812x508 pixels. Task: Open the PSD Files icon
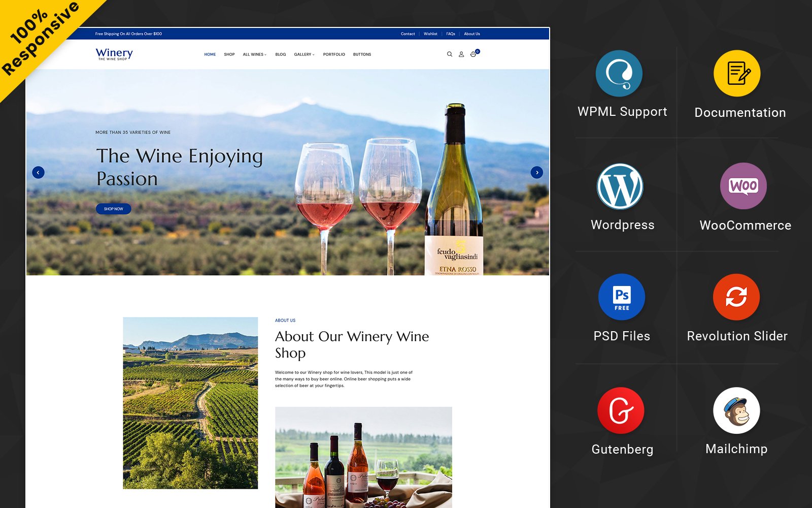[621, 297]
